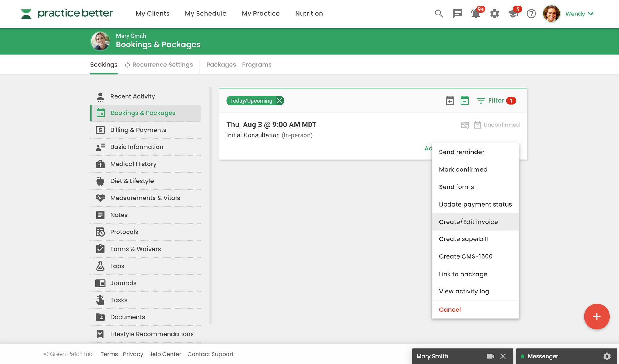Close the Mary Smith chat bar
Viewport: 619px width, 364px height.
[503, 356]
